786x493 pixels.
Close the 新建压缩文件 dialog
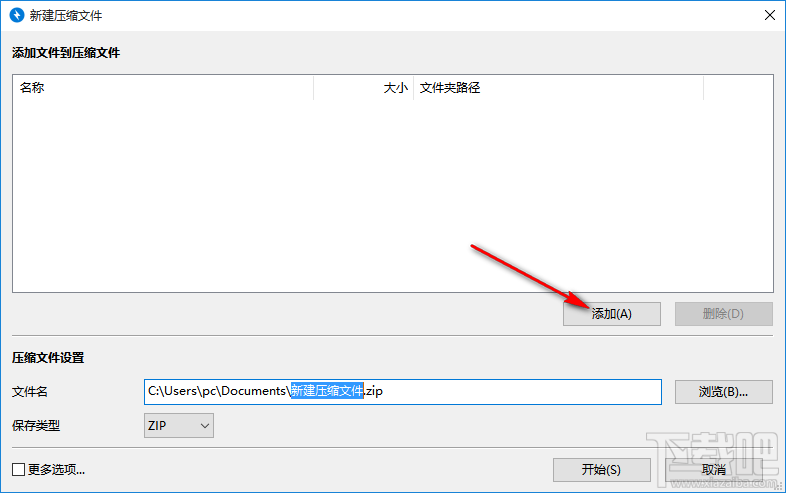(770, 15)
